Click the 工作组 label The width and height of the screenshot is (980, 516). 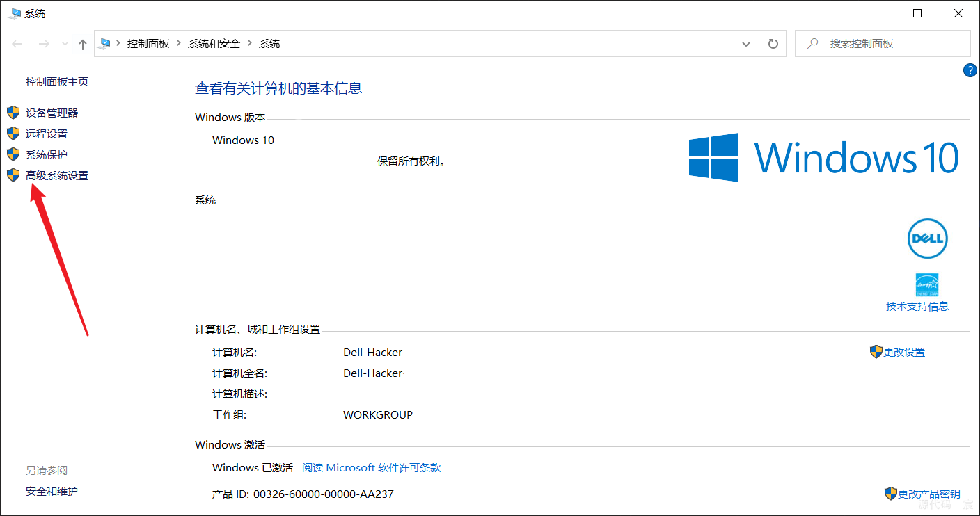point(230,414)
